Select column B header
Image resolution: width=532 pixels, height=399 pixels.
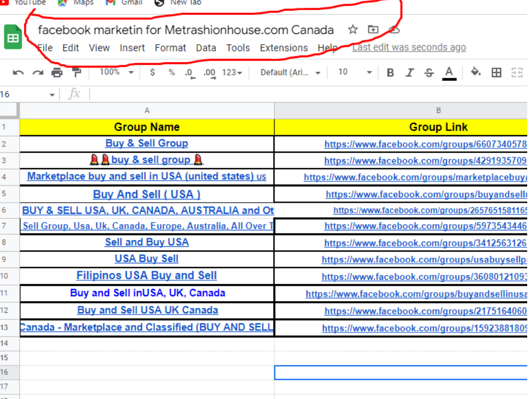click(401, 110)
